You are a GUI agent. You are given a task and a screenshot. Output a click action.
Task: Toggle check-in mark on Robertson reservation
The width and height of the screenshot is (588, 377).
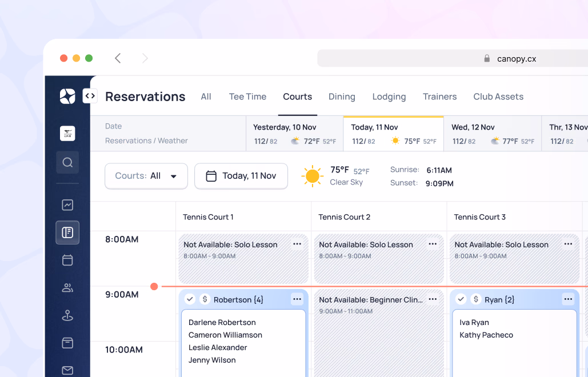[x=190, y=299]
